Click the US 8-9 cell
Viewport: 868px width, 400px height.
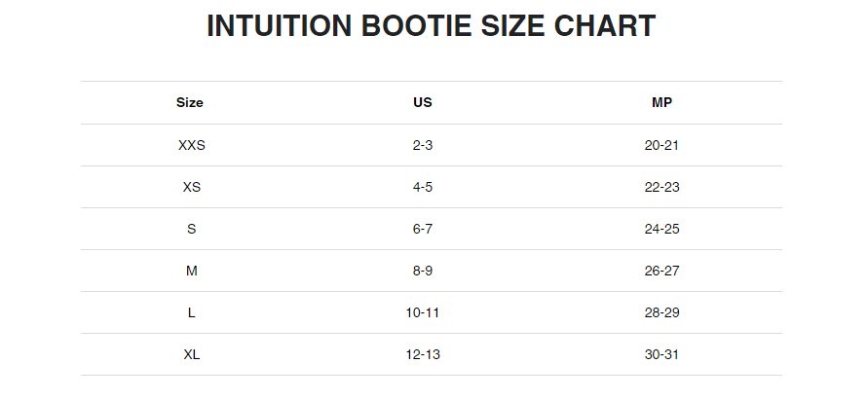point(423,271)
